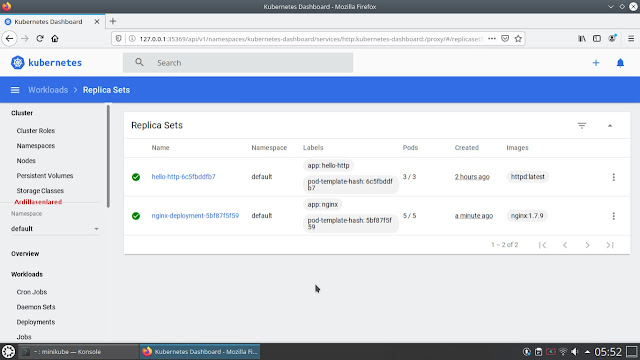Open the nginx-deployment-5bf87f5f59 replica set link

coord(195,216)
